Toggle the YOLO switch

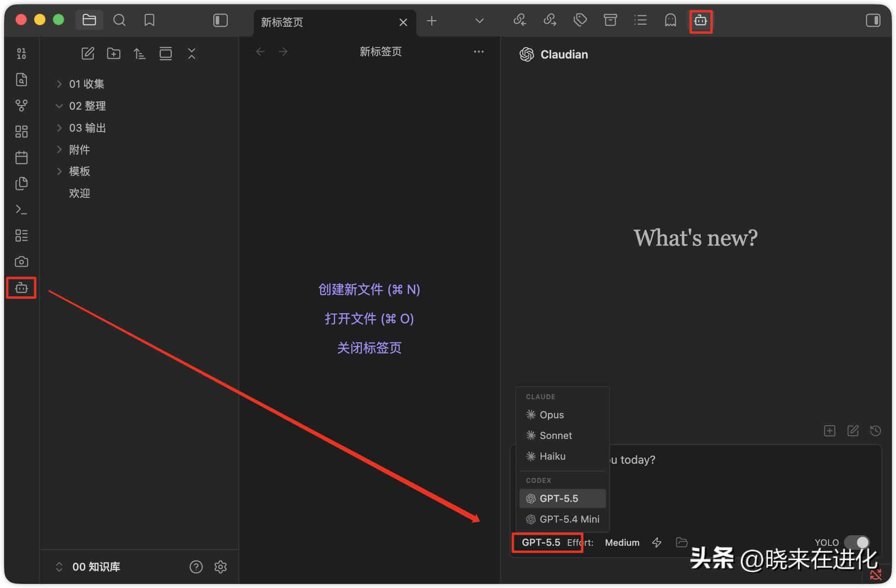point(856,542)
